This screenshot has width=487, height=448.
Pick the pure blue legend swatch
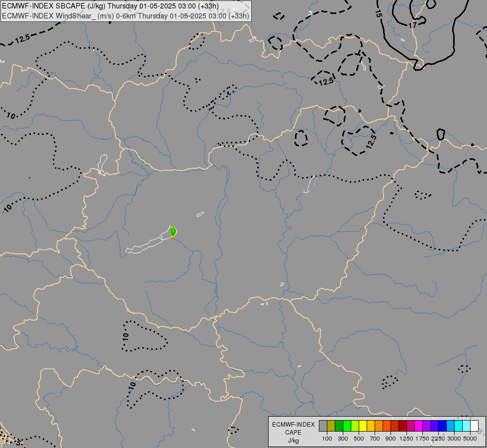[443, 426]
